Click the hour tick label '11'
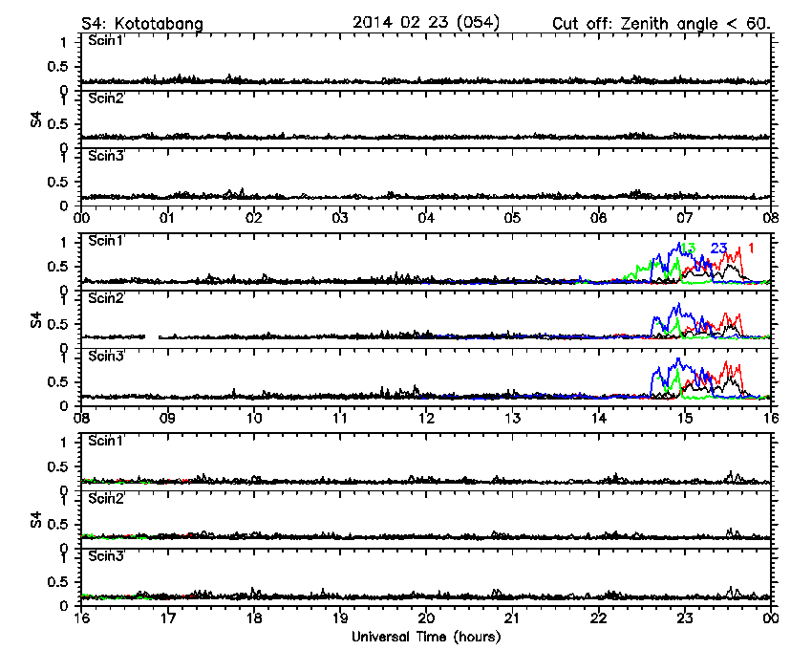The width and height of the screenshot is (812, 650). (x=340, y=418)
